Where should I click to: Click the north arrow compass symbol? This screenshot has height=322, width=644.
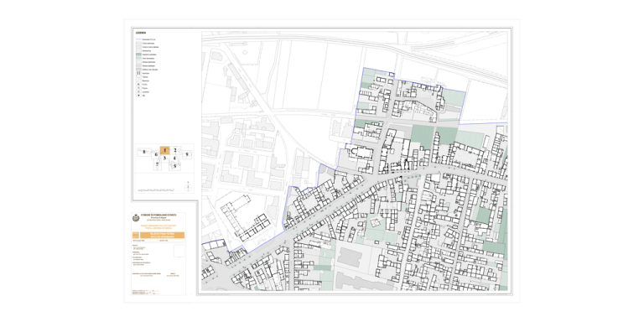pos(188,187)
